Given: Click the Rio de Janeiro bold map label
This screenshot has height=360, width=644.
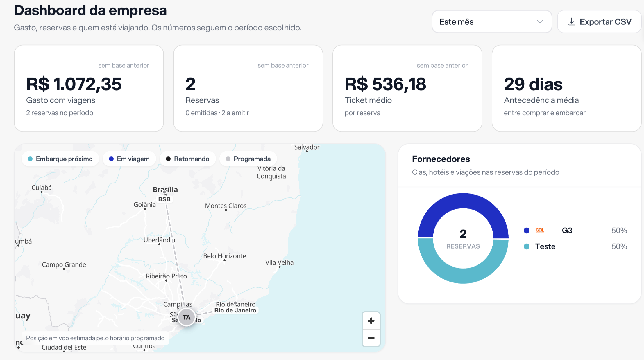Looking at the screenshot, I should (x=235, y=310).
